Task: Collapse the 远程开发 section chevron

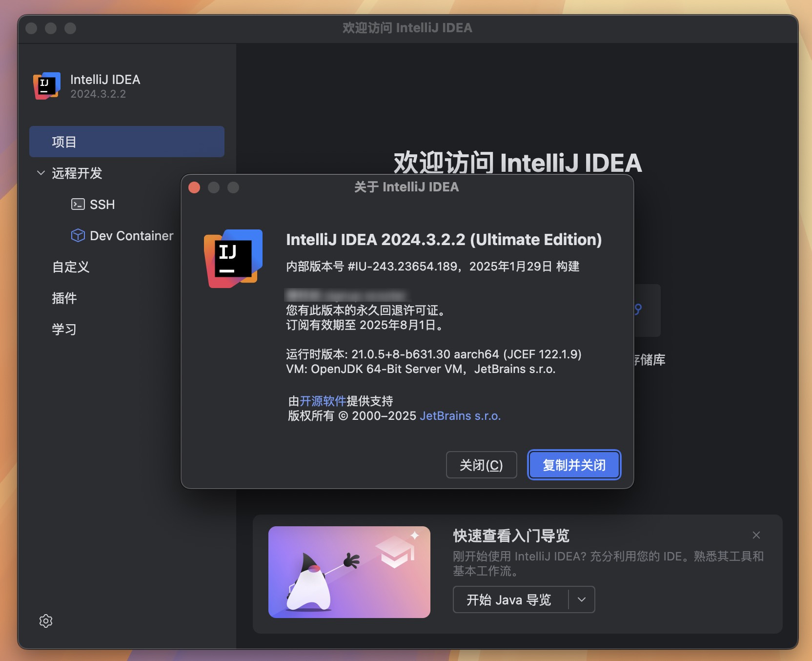Action: click(x=41, y=173)
